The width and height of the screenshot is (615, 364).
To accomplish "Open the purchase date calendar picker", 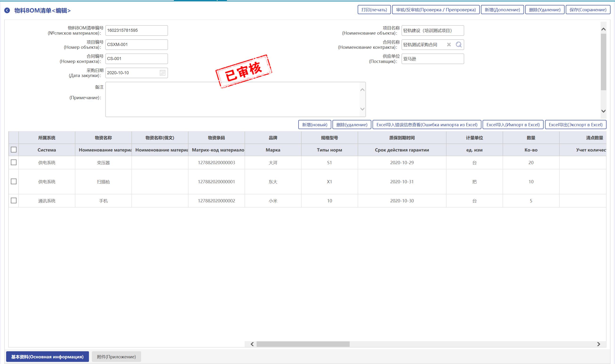I will tap(162, 73).
